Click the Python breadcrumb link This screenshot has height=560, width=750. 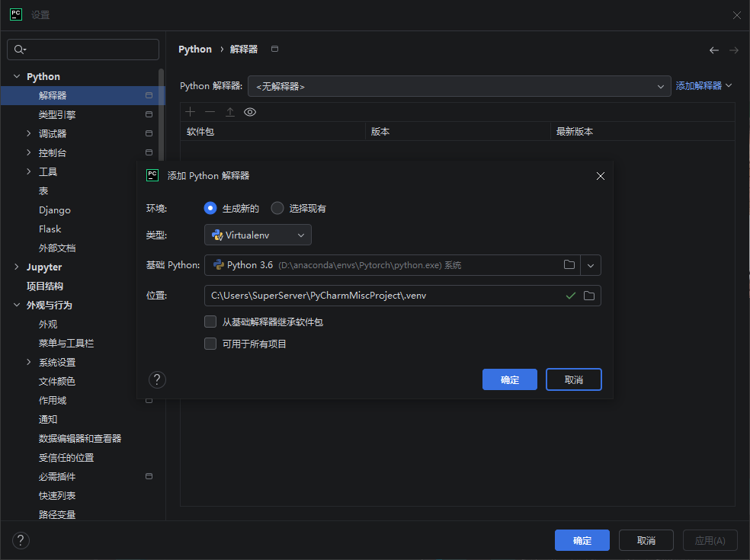194,50
